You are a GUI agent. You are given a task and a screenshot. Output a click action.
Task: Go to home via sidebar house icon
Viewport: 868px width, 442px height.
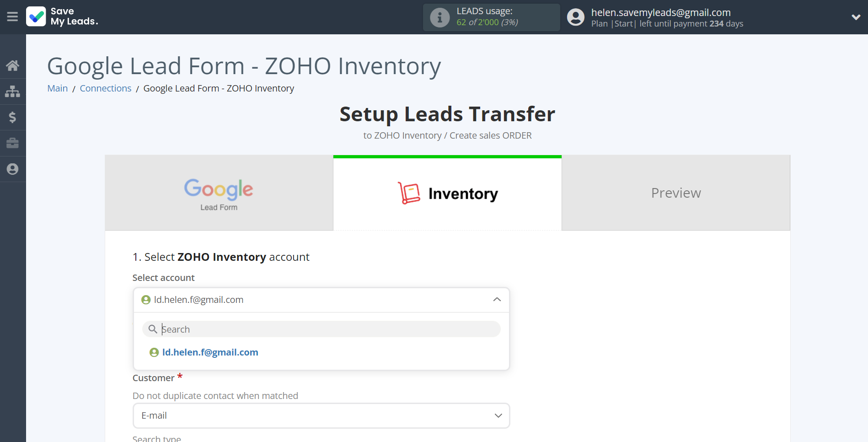click(x=12, y=66)
